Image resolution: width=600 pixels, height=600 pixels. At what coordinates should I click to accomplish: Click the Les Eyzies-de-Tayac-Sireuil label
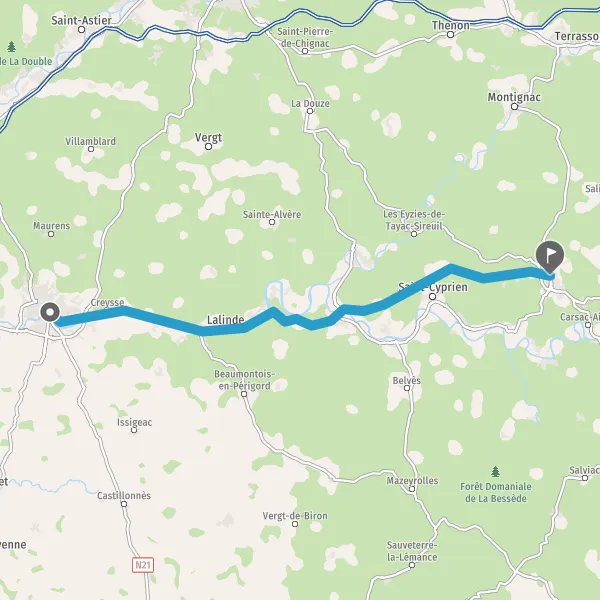pyautogui.click(x=414, y=220)
